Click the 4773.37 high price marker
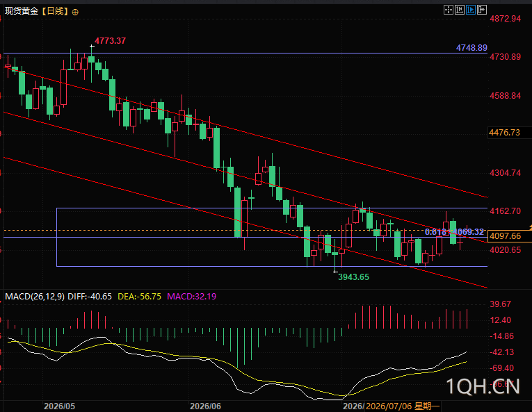The width and height of the screenshot is (532, 412). click(x=110, y=41)
